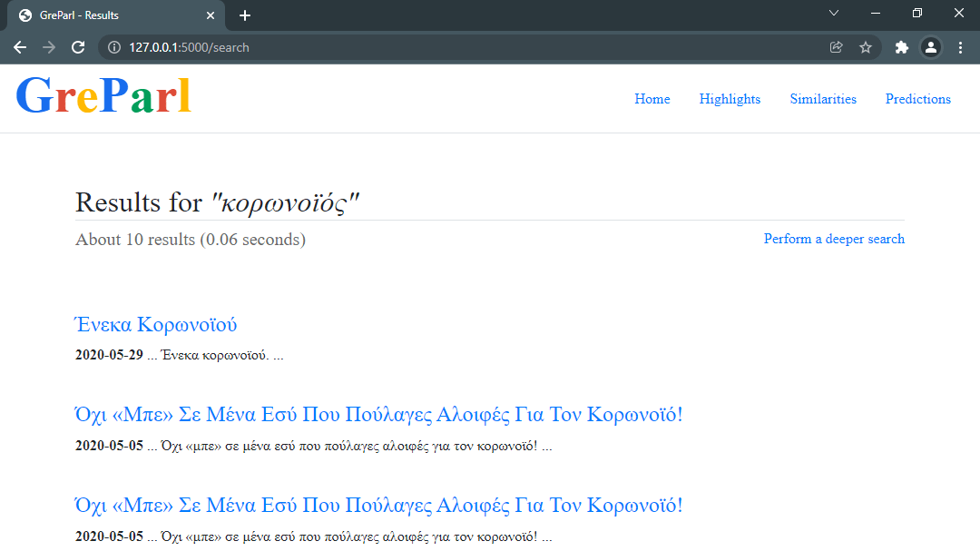The height and width of the screenshot is (551, 980).
Task: Click the forward navigation arrow
Action: coord(49,47)
